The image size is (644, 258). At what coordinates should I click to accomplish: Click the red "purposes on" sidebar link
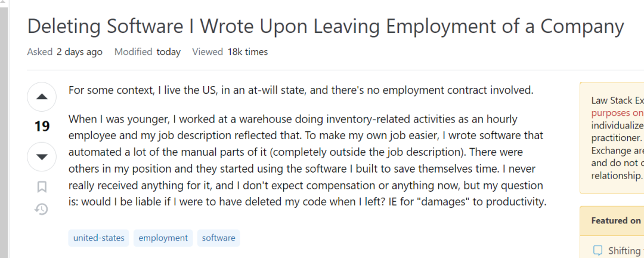(617, 113)
